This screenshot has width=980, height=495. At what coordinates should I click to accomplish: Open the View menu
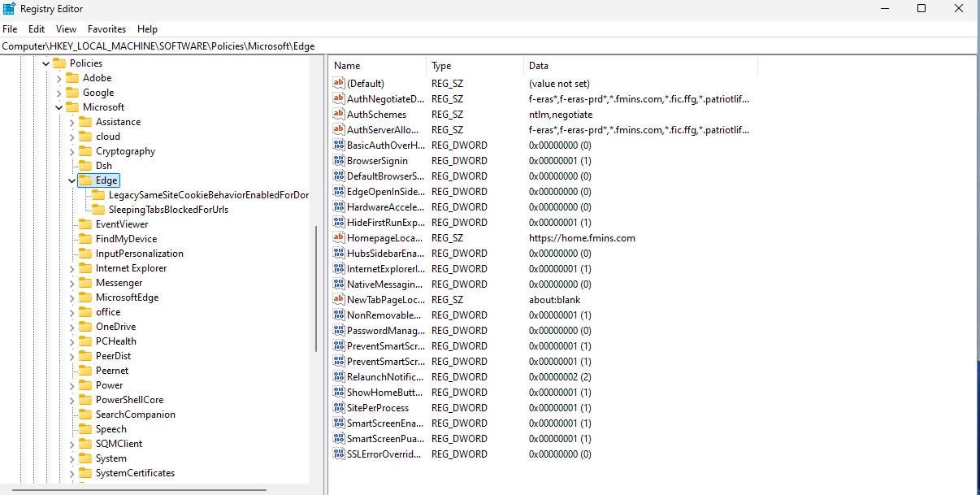tap(67, 29)
